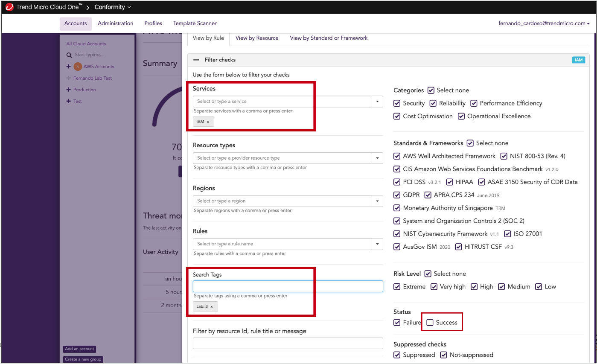Image resolution: width=597 pixels, height=364 pixels.
Task: Uncheck CIS Amazon Web Services Foundations Benchmark
Action: tap(397, 169)
